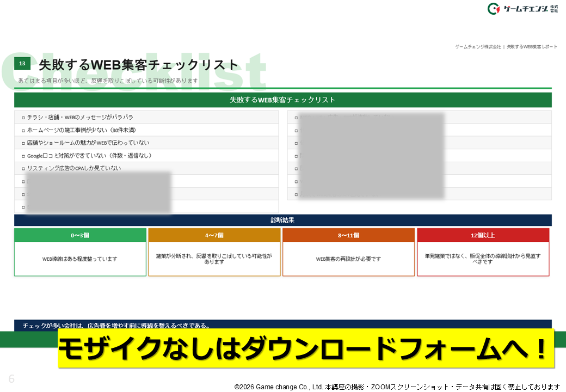566x392 pixels.
Task: Click the Game Change company logo
Action: tap(522, 8)
